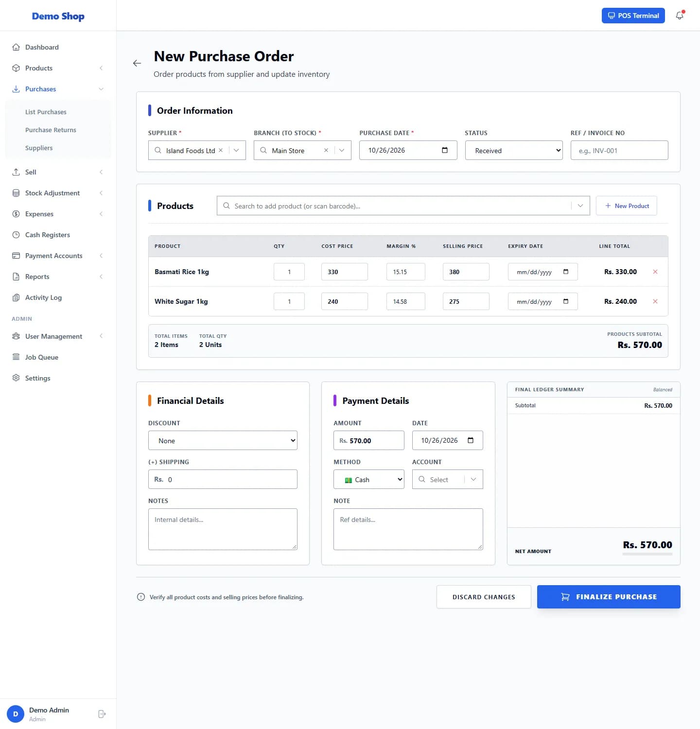
Task: Click the Ref details note textarea
Action: 408,529
